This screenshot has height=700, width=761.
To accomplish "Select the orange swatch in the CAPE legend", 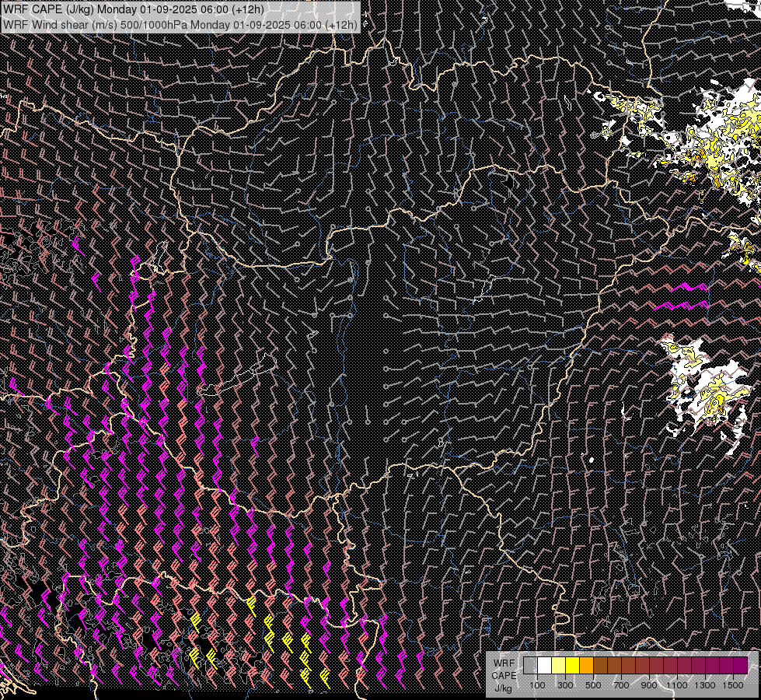I will click(x=586, y=666).
